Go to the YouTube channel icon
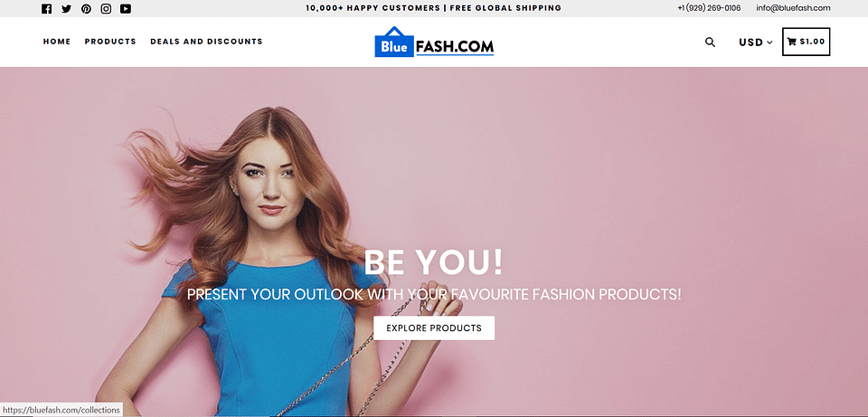 pyautogui.click(x=126, y=9)
